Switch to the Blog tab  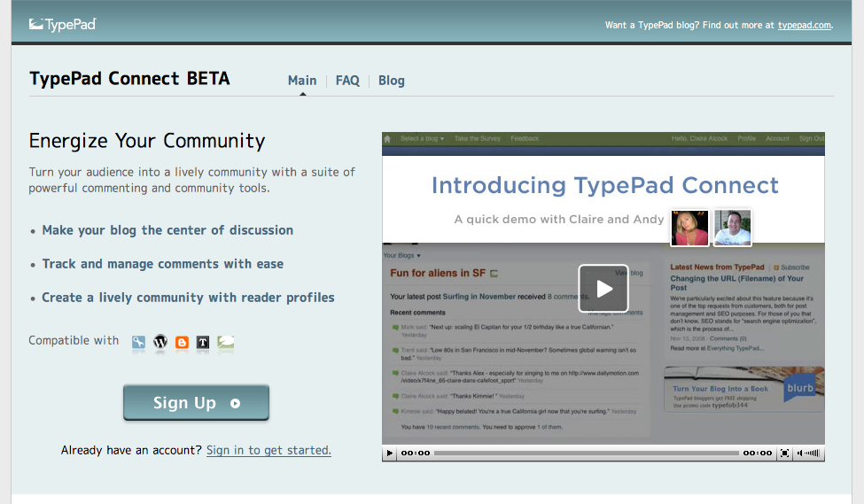[x=391, y=81]
